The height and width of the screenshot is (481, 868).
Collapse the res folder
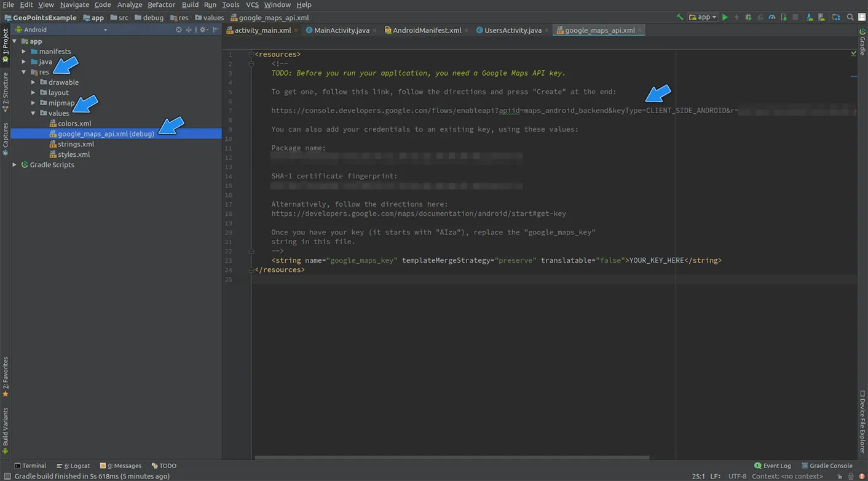coord(24,72)
